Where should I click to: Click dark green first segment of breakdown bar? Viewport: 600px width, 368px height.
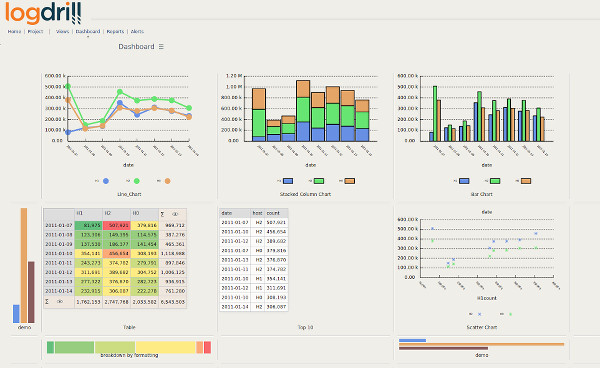[51, 347]
